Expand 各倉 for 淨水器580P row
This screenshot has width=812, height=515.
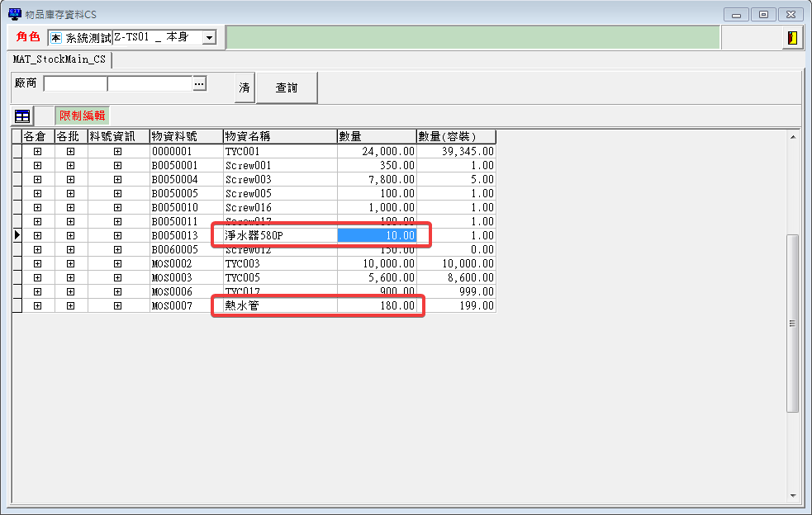point(37,236)
